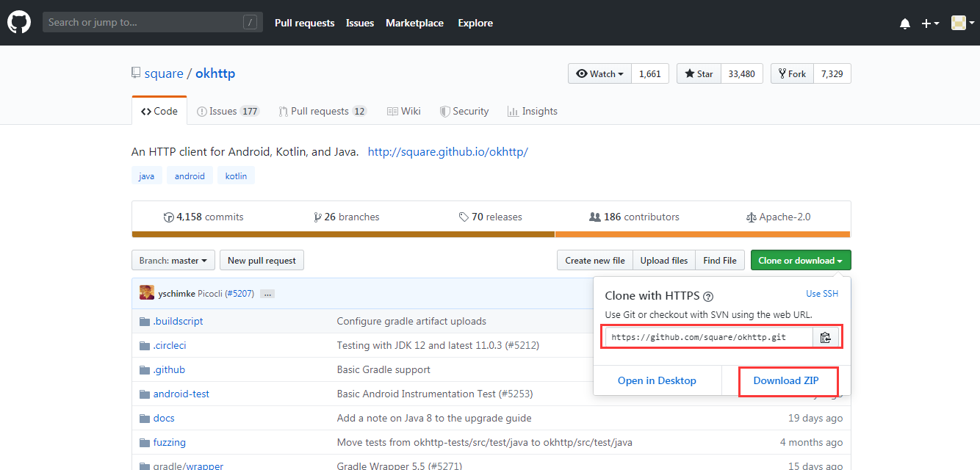Click New pull request button
This screenshot has height=470, width=980.
tap(262, 260)
